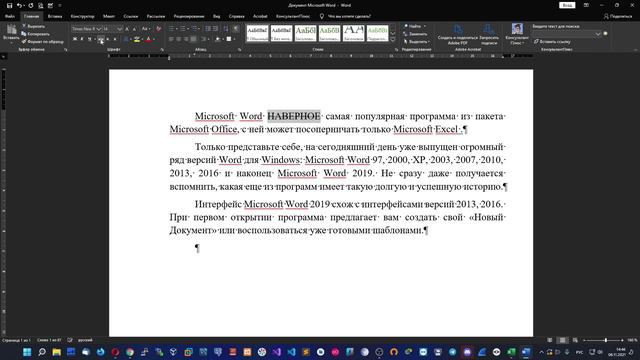Click the word НАВЕРНОЕ in document
The image size is (640, 360).
(x=293, y=116)
